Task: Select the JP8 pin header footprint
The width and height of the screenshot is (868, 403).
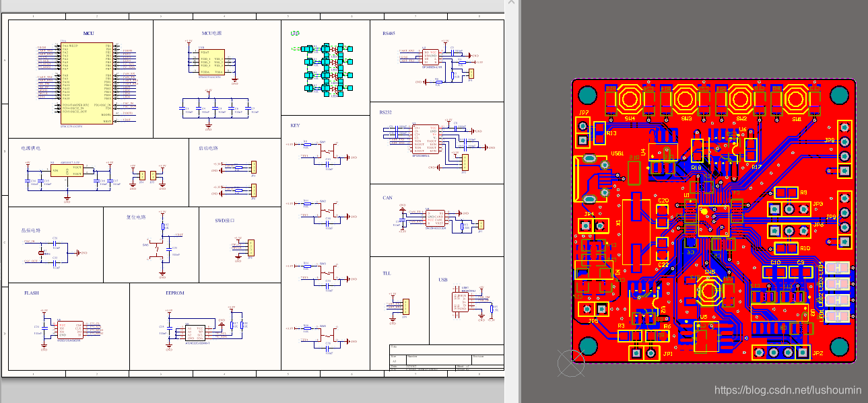Action: point(844,149)
